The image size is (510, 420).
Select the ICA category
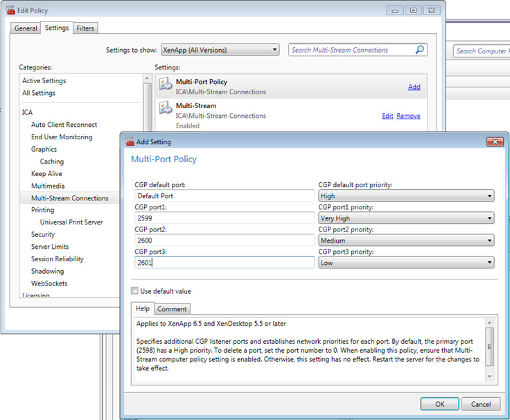[x=27, y=112]
